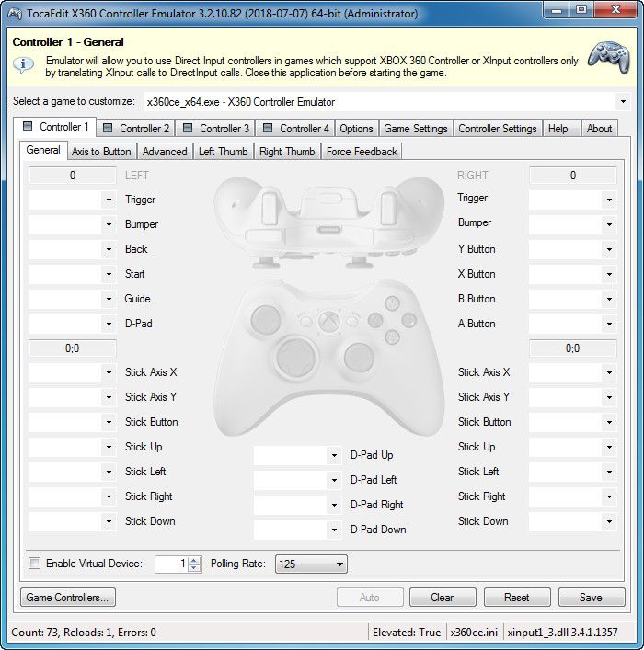Viewport: 644px width, 650px height.
Task: Click the x360ce.ini status bar entry
Action: (474, 633)
